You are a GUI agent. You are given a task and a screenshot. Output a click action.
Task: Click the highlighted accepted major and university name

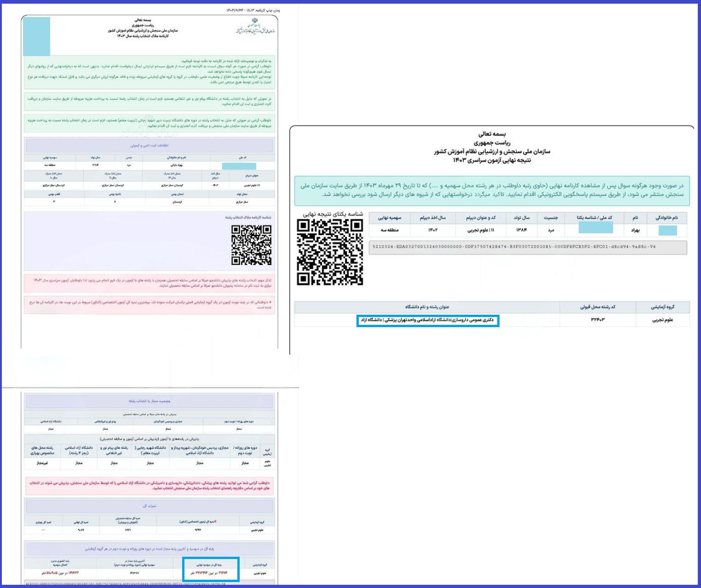tap(427, 320)
